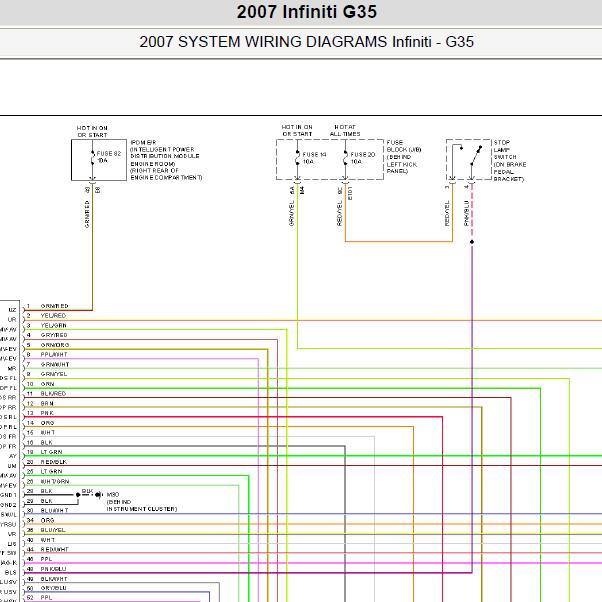Select pin 48 PNK/BLU wire label
602x602 pixels.
point(53,569)
